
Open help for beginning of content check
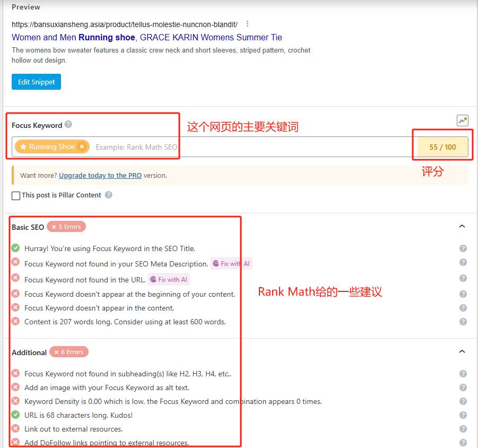(463, 294)
